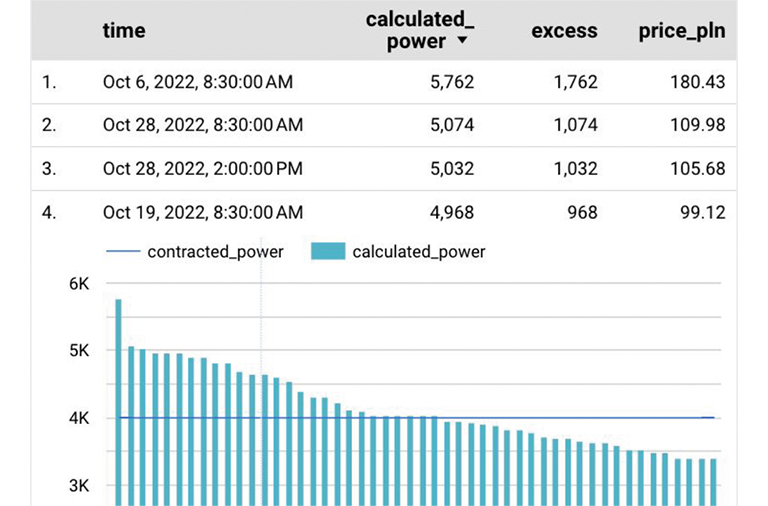Sort table by the excess column header
Image resolution: width=768 pixels, height=506 pixels.
click(x=564, y=31)
